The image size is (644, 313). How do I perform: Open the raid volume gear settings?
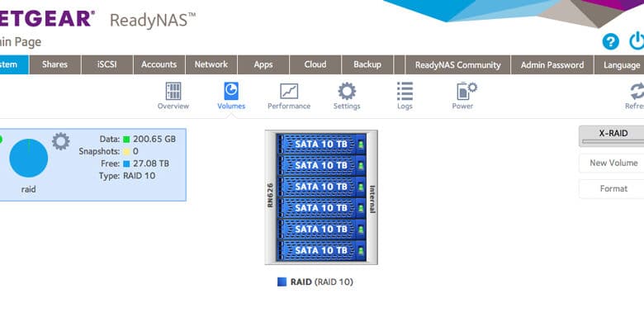click(x=61, y=141)
